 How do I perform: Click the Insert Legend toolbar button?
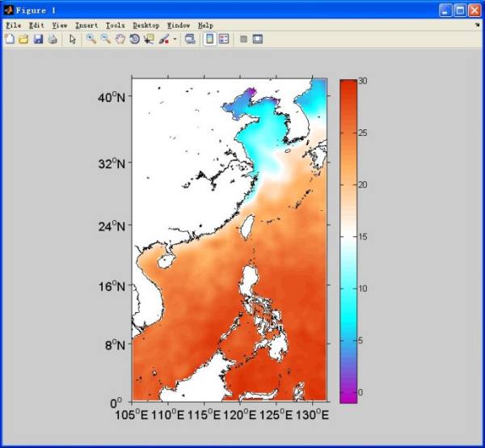click(224, 39)
